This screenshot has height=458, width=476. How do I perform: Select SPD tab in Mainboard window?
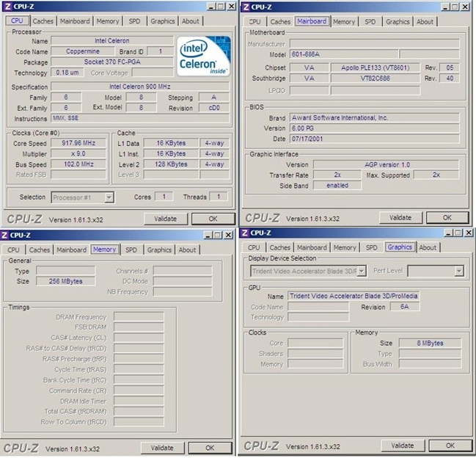(370, 21)
